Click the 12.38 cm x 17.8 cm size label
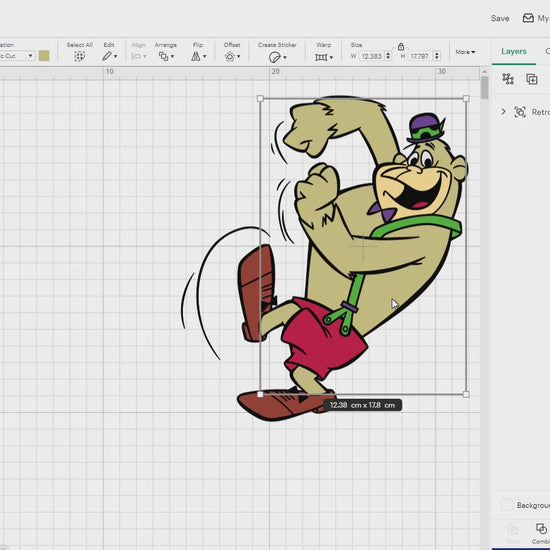 [362, 405]
